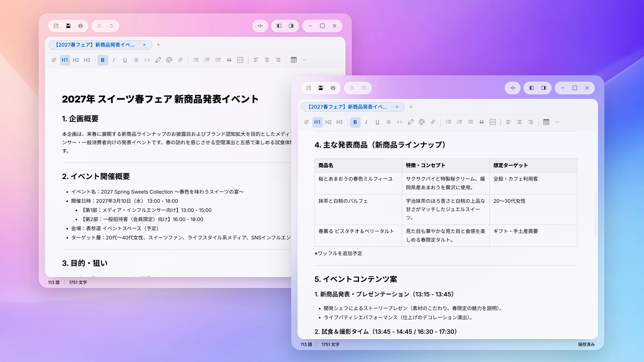Align text right in front window
This screenshot has width=644, height=362.
(530, 122)
